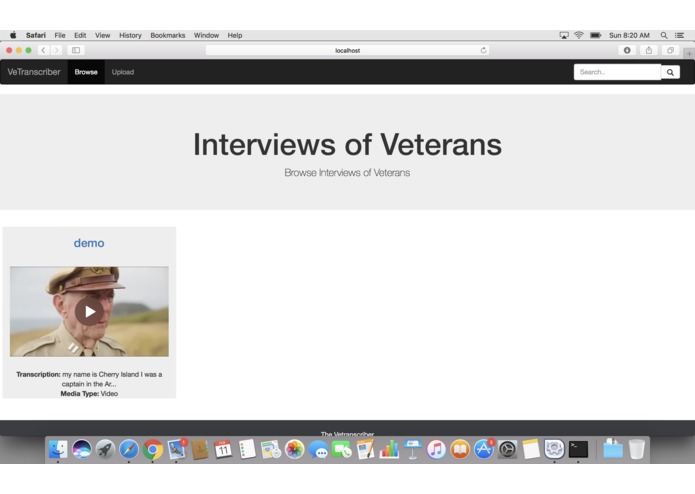The width and height of the screenshot is (695, 494).
Task: Open Photos from the Dock
Action: pos(294,449)
